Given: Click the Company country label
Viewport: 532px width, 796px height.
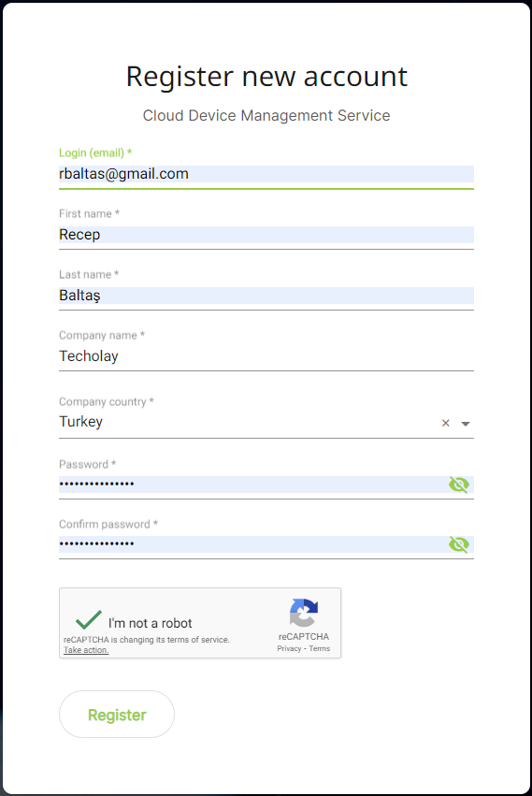Looking at the screenshot, I should point(106,401).
